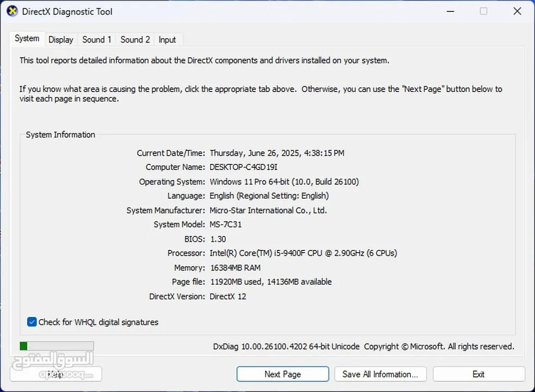The image size is (535, 392).
Task: Click the Processor value text
Action: coord(303,253)
